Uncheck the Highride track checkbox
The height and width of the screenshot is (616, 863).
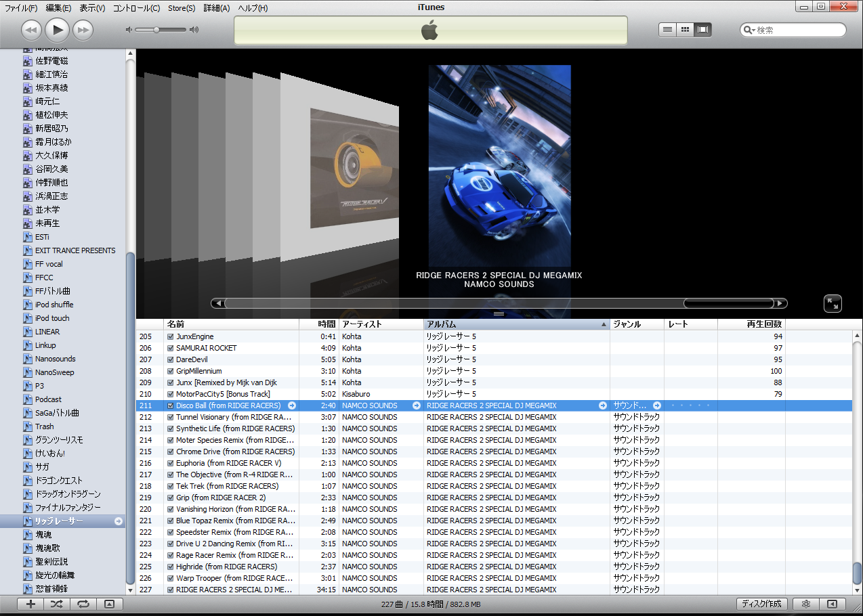[x=171, y=567]
